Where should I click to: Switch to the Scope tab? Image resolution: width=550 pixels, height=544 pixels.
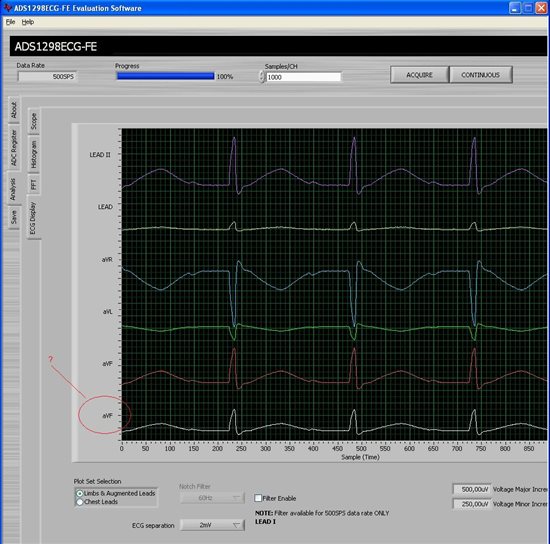pyautogui.click(x=34, y=121)
